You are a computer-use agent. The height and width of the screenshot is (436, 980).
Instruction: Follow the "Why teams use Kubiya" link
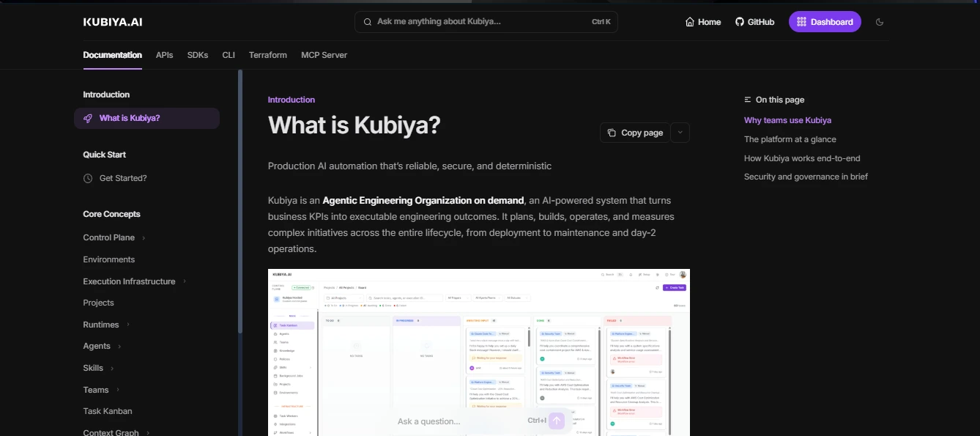click(x=787, y=119)
